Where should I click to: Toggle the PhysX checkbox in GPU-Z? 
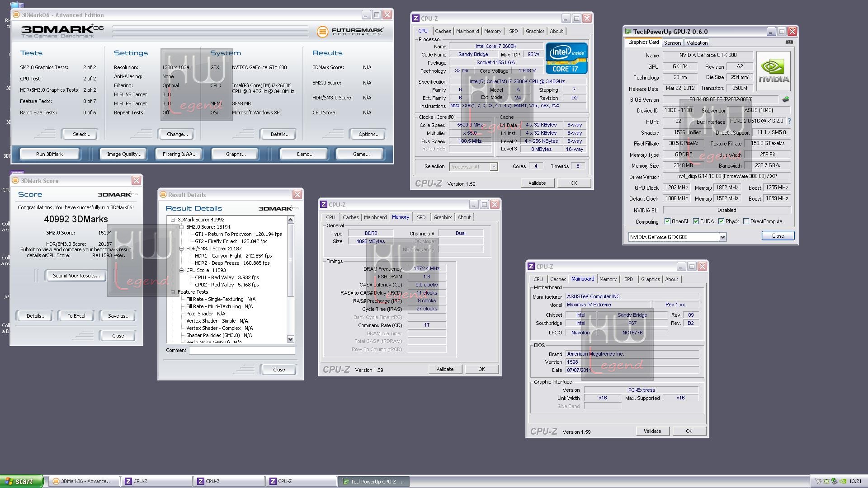coord(721,221)
